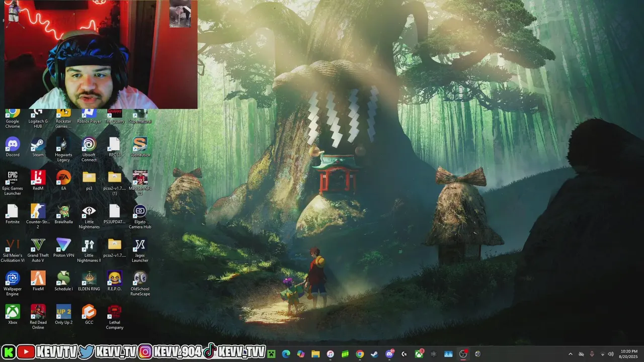Image resolution: width=644 pixels, height=362 pixels.
Task: Select the RPCS3 desktop shortcut
Action: (x=114, y=147)
